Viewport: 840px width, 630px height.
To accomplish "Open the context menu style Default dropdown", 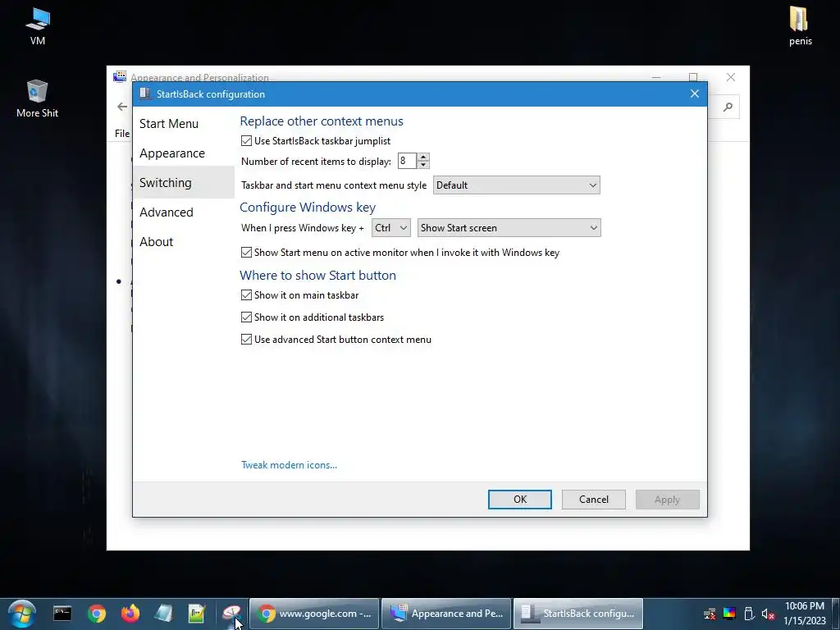I will point(517,185).
